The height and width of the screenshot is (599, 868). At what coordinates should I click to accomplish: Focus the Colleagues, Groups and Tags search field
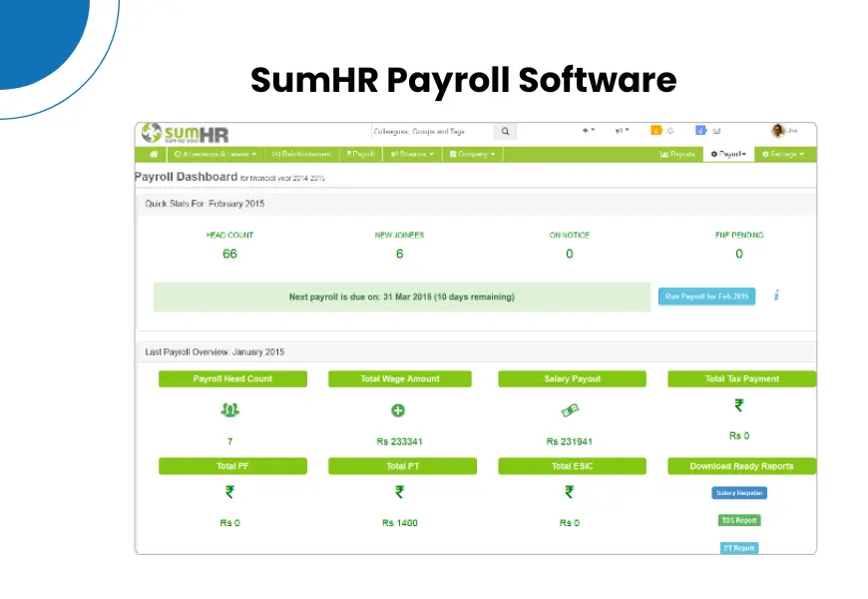point(432,132)
